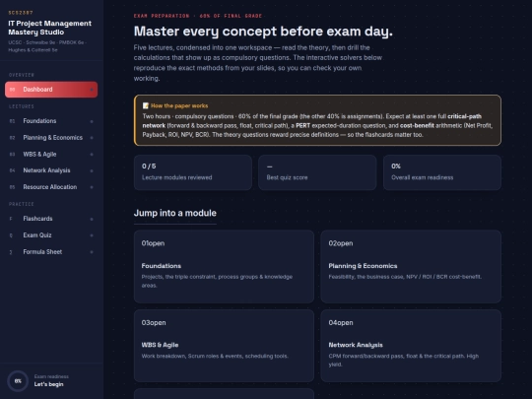Image resolution: width=532 pixels, height=399 pixels.
Task: Click the status dot beside Planning & Economics
Action: 92,138
